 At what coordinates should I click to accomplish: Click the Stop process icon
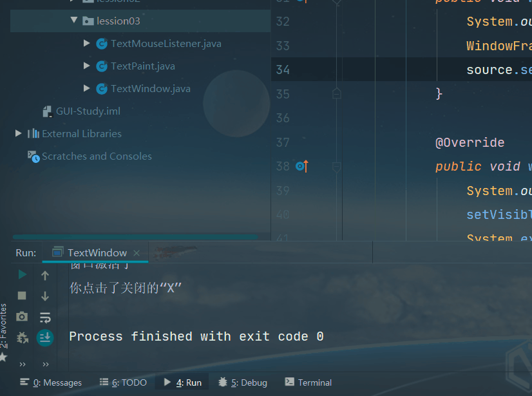click(x=21, y=296)
